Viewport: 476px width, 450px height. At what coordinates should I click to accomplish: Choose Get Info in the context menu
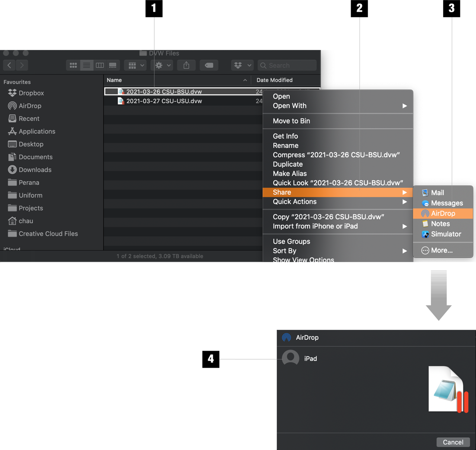pos(285,136)
